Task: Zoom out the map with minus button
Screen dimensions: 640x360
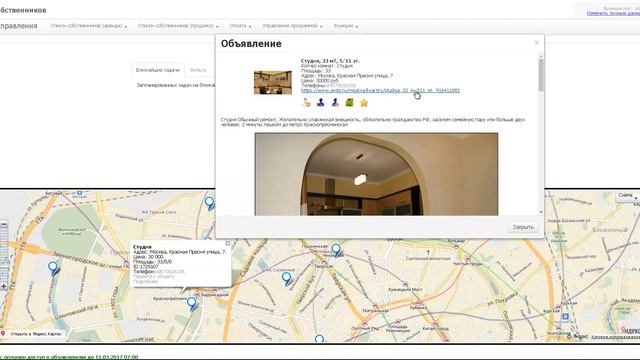Action: click(x=4, y=224)
